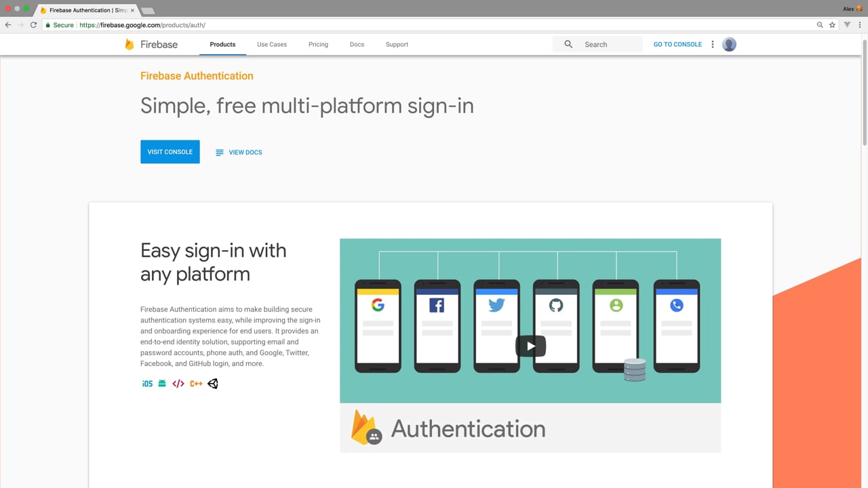The width and height of the screenshot is (868, 488).
Task: Click the large Authentication title under the video
Action: [468, 428]
